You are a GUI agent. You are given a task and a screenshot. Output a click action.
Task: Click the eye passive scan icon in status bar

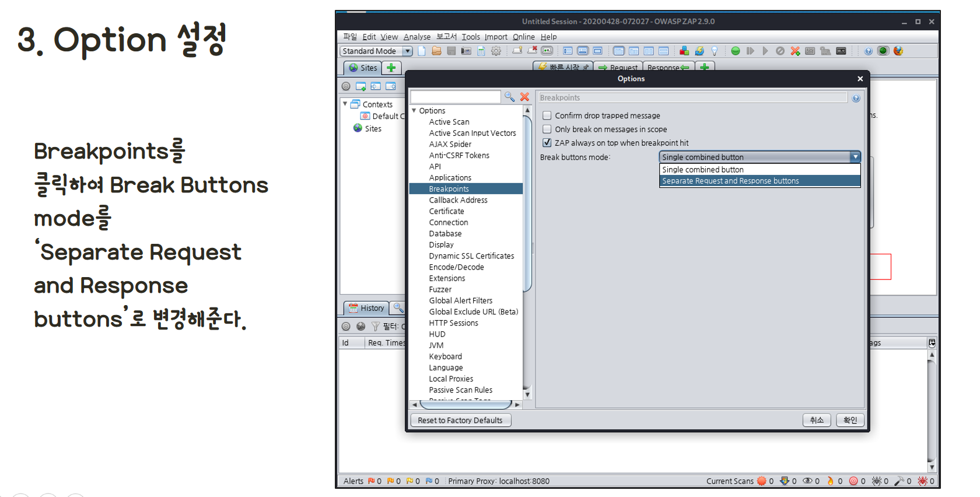[807, 481]
